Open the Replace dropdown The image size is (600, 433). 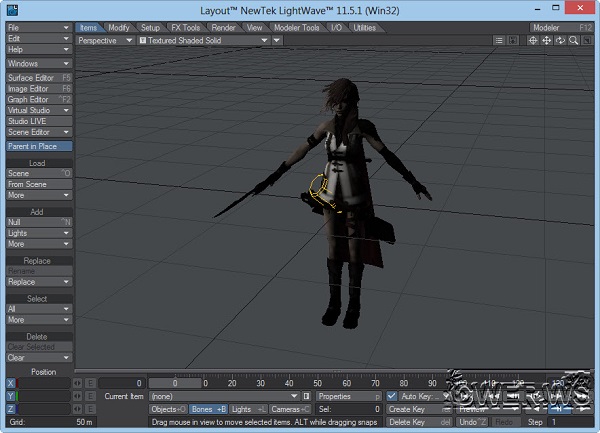coord(39,282)
